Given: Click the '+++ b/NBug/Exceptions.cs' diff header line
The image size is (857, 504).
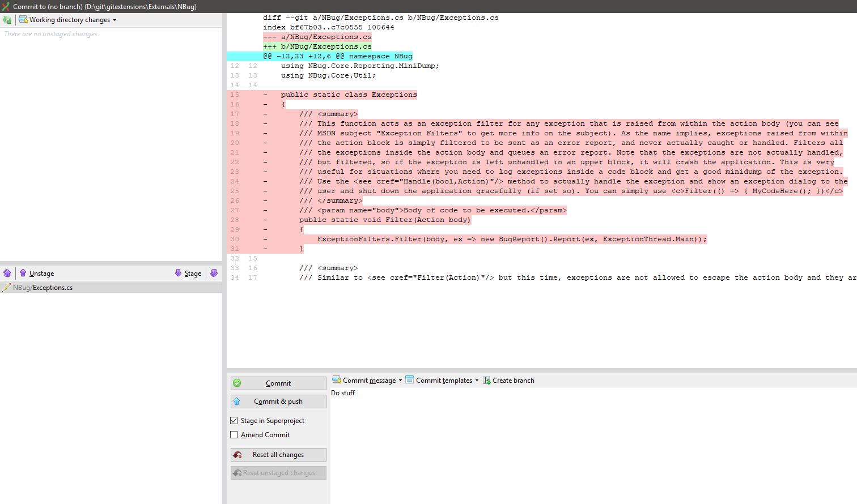Looking at the screenshot, I should pyautogui.click(x=317, y=46).
